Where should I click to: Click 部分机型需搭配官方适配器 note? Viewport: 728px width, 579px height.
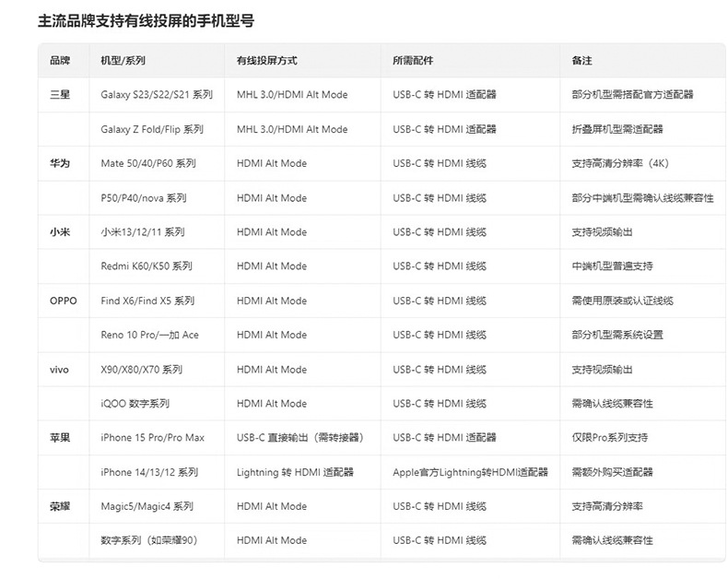(632, 95)
